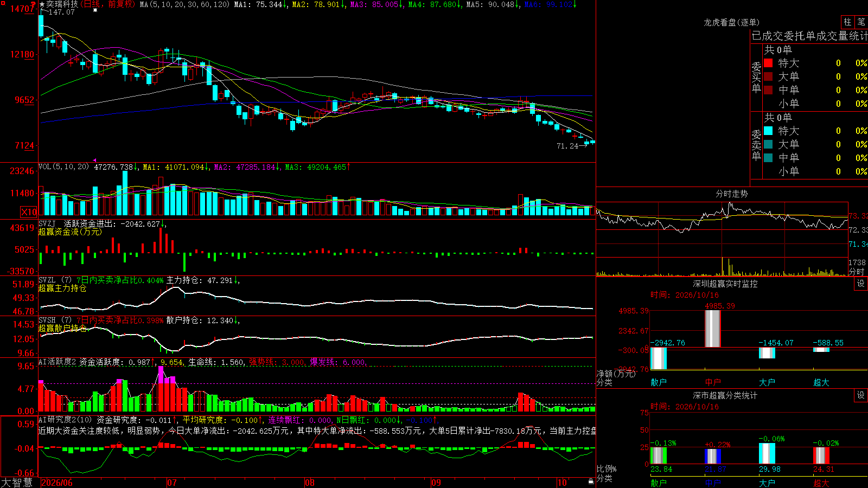Viewport: 868px width, 488px height.
Task: Click the SVZJ 活跃资金进出 indicator label
Action: [x=76, y=223]
